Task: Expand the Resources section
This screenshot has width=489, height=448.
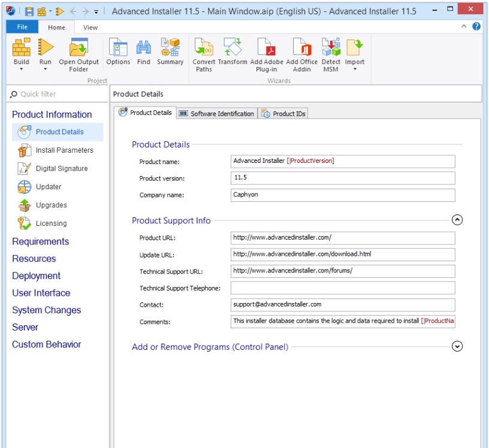Action: [x=34, y=259]
